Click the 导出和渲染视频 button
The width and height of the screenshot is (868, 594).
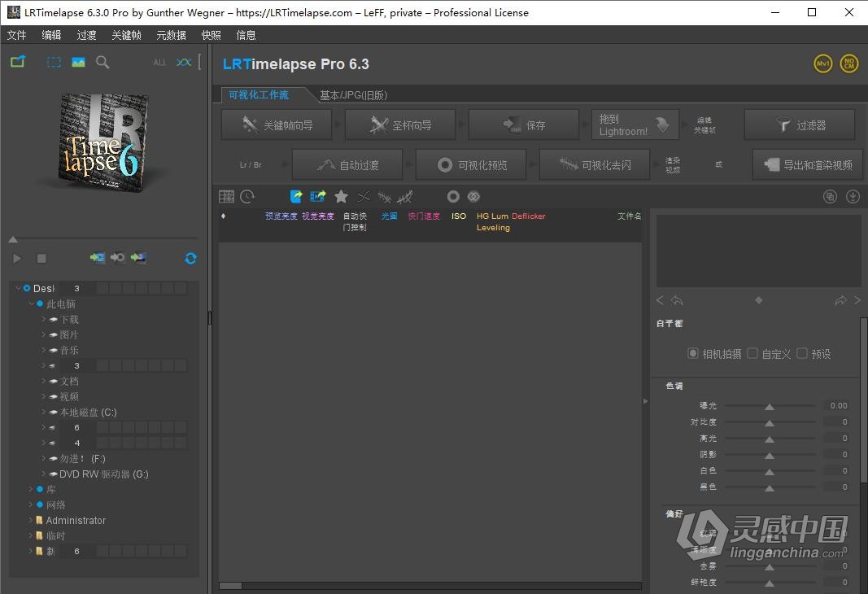click(x=808, y=165)
